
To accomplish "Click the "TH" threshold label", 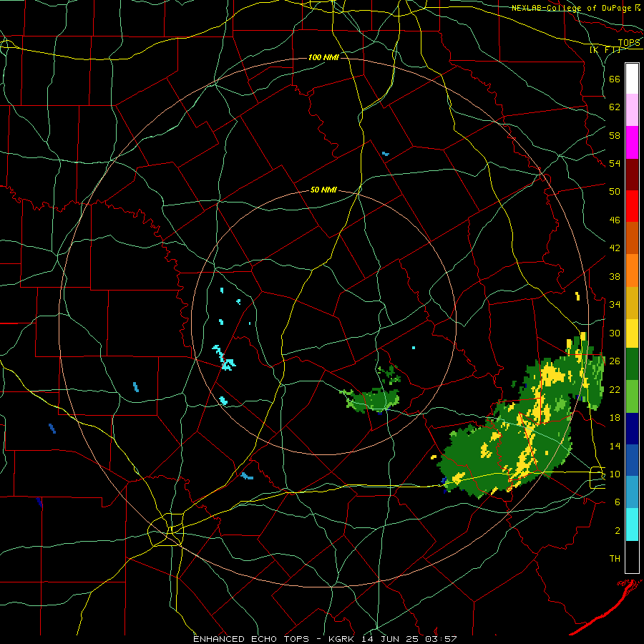I will coord(615,559).
